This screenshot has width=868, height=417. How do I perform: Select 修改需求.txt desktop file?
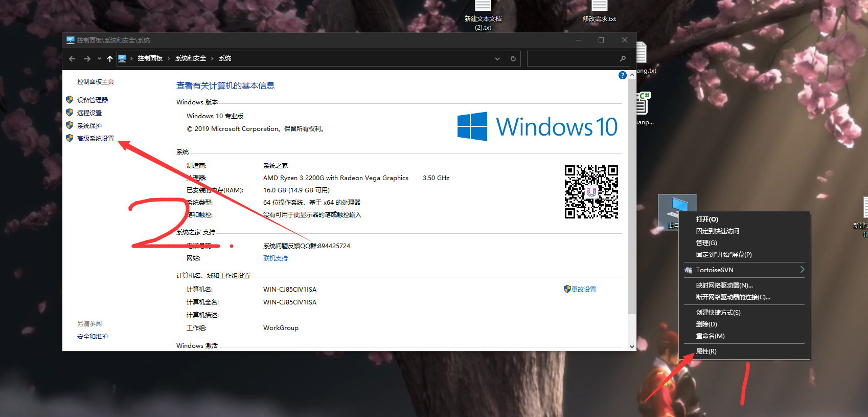(599, 11)
